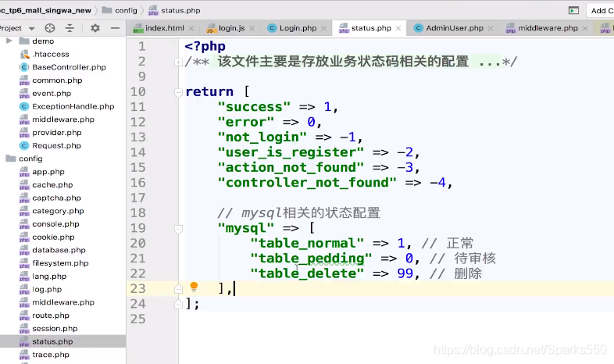Close the middleware.php tab
This screenshot has height=364, width=614.
[584, 28]
